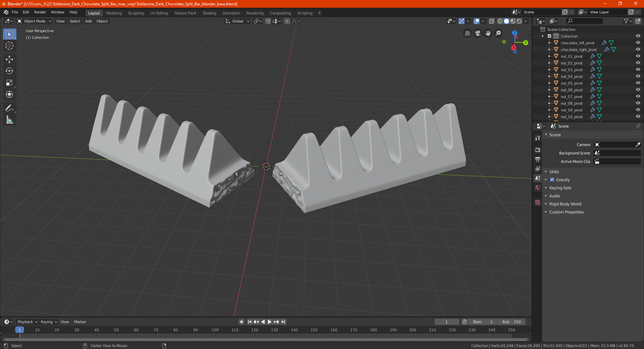Uncheck the Collection visibility checkbox in outliner

coord(549,36)
